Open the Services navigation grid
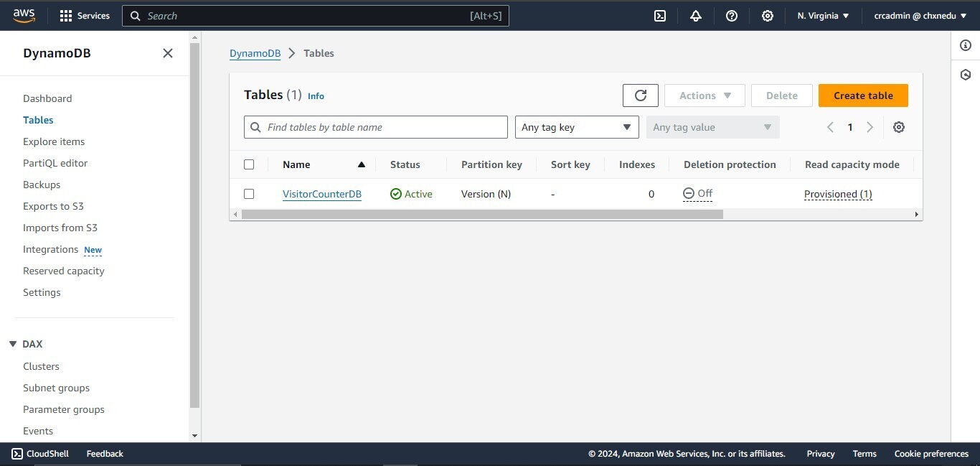Image resolution: width=980 pixels, height=466 pixels. (x=84, y=15)
